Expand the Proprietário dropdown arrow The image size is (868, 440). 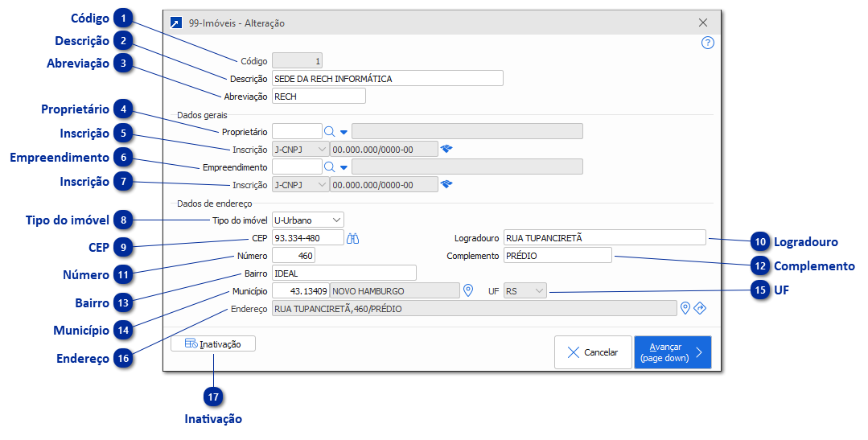(x=343, y=132)
